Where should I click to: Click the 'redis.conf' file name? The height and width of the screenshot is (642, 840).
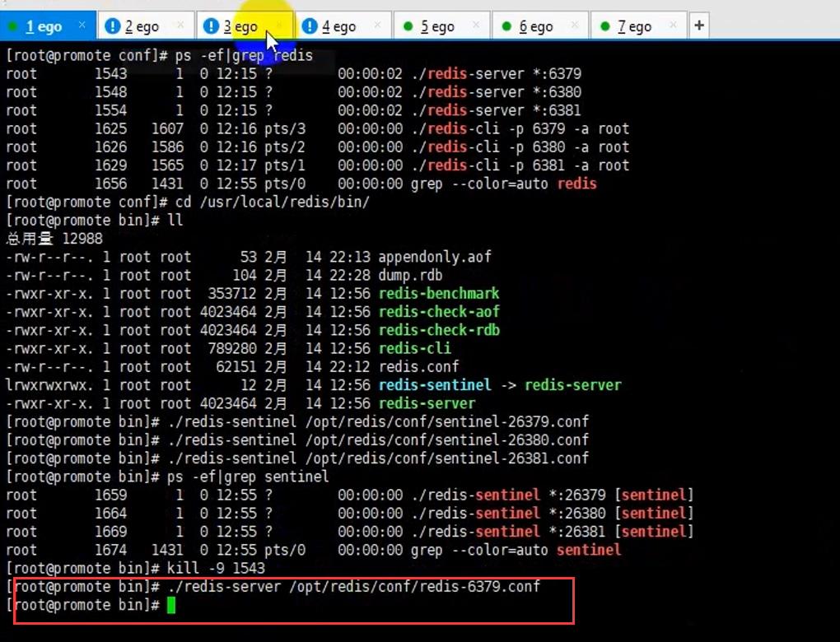click(418, 367)
